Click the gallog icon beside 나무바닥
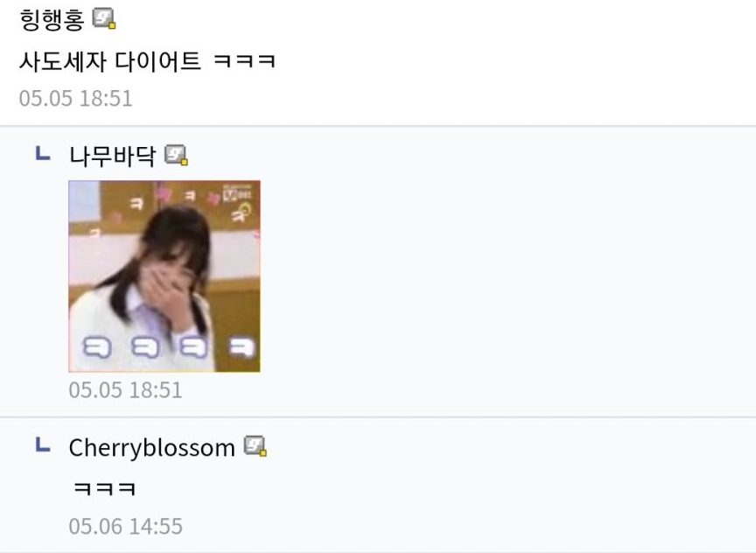This screenshot has height=553, width=756. 177,155
